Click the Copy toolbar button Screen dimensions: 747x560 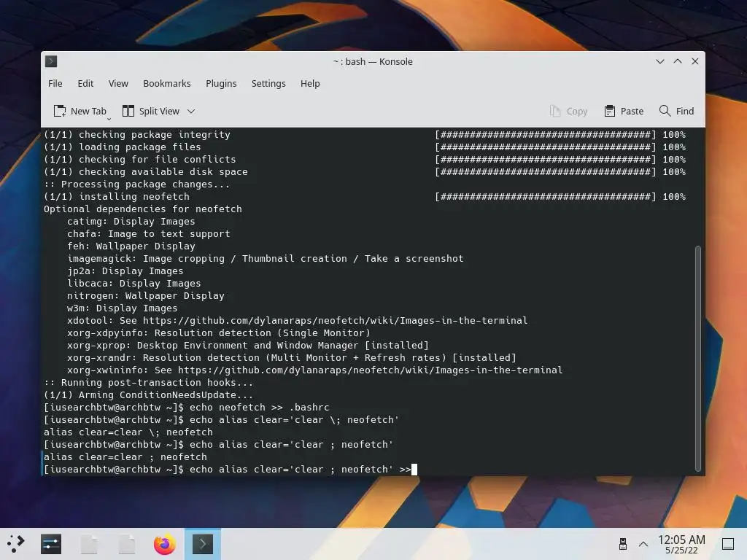[568, 111]
